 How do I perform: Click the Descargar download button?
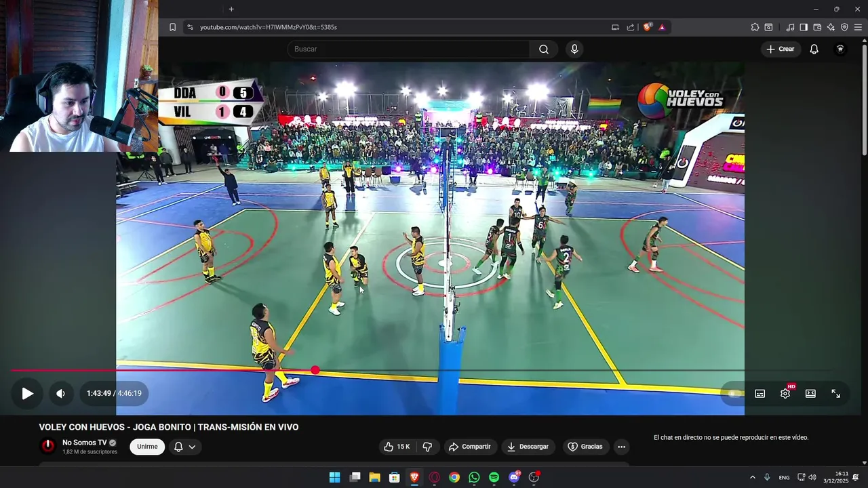[528, 447]
